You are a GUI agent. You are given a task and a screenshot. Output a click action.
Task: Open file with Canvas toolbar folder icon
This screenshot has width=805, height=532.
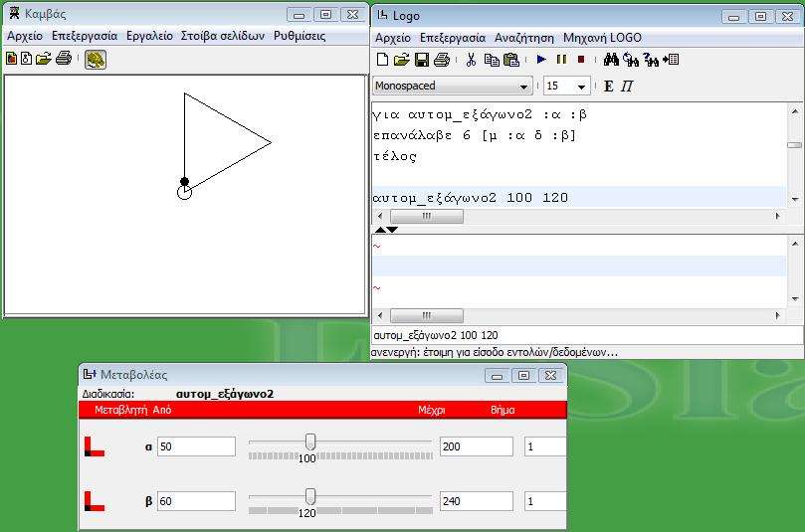44,59
